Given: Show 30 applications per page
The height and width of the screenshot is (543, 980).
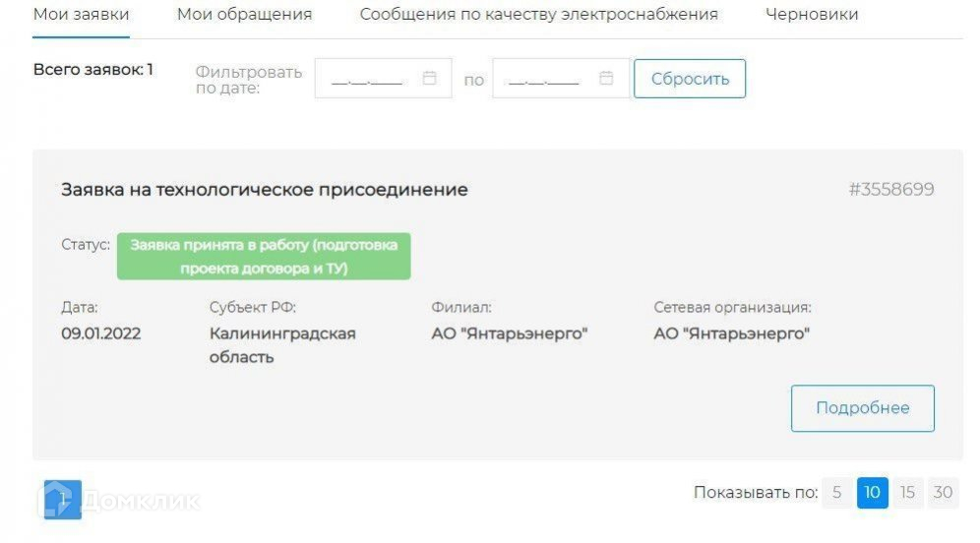Looking at the screenshot, I should coord(943,493).
